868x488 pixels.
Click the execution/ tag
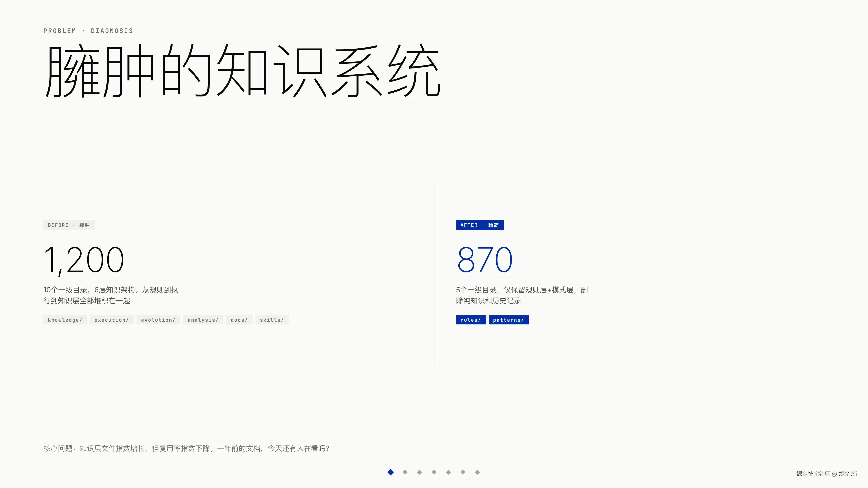111,320
